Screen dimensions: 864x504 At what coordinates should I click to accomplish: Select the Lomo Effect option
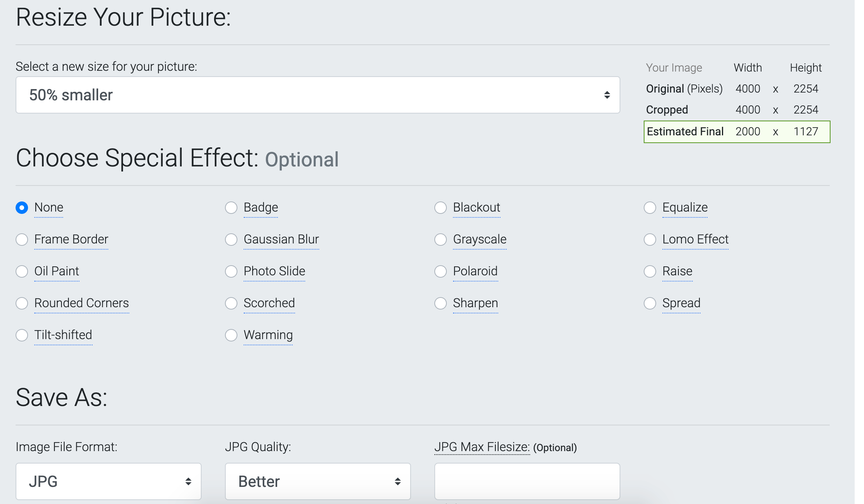click(x=650, y=240)
